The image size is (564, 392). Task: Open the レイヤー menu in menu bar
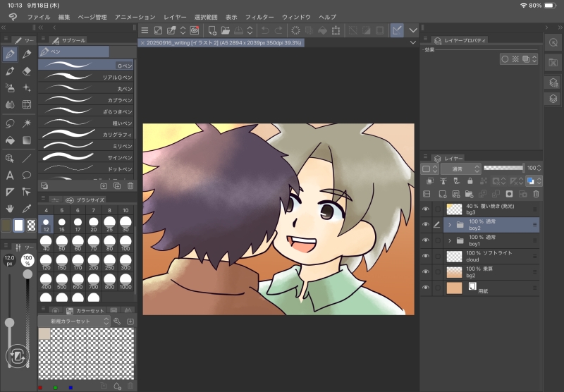[174, 16]
